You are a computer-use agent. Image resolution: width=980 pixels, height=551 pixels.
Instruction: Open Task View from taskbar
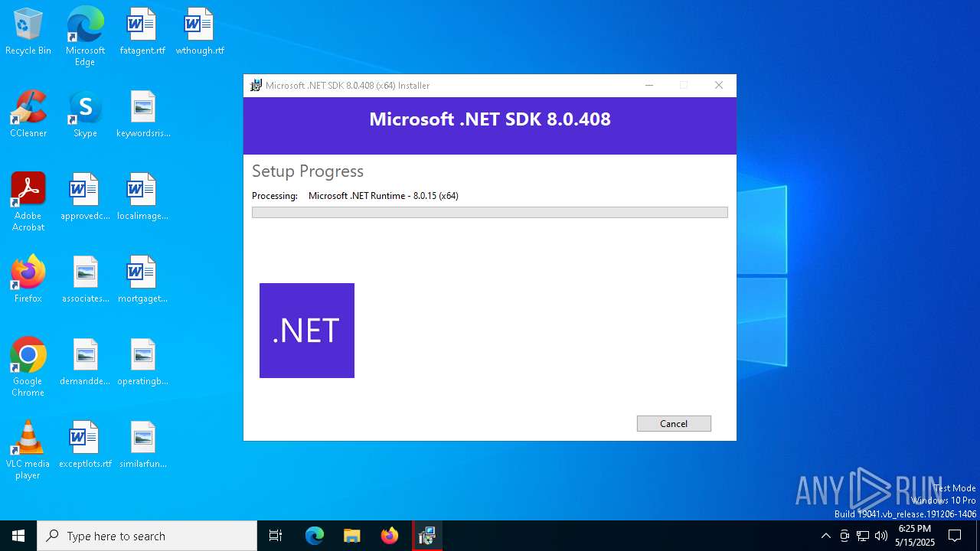[276, 536]
